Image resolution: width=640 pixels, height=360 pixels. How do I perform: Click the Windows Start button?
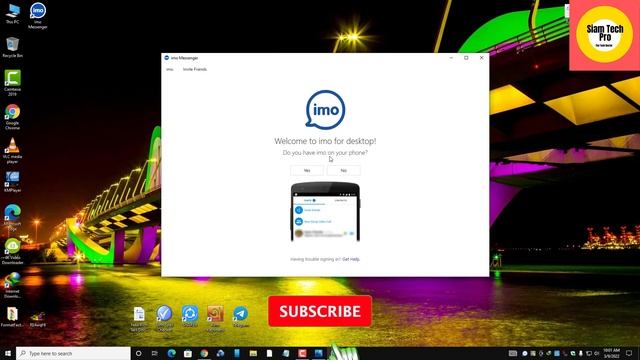8,353
